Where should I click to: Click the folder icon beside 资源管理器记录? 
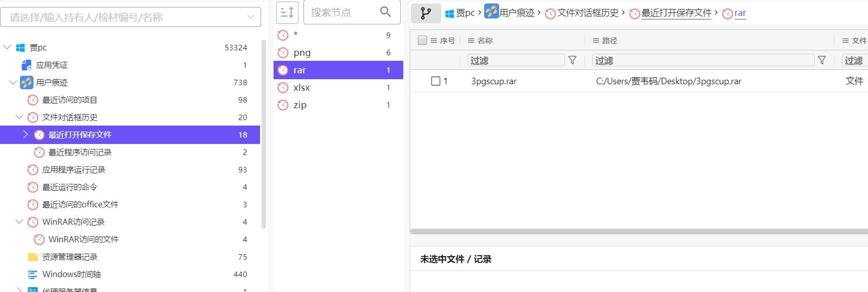click(33, 257)
